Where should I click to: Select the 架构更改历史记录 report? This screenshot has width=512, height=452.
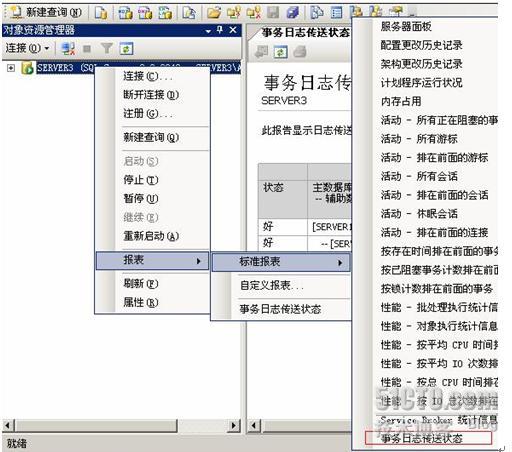point(422,64)
